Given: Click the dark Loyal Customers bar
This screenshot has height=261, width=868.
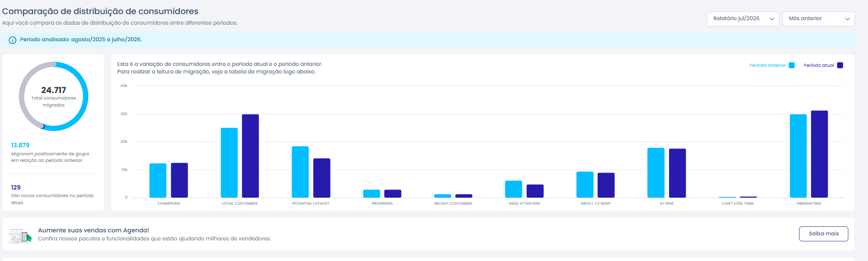Looking at the screenshot, I should tap(250, 156).
